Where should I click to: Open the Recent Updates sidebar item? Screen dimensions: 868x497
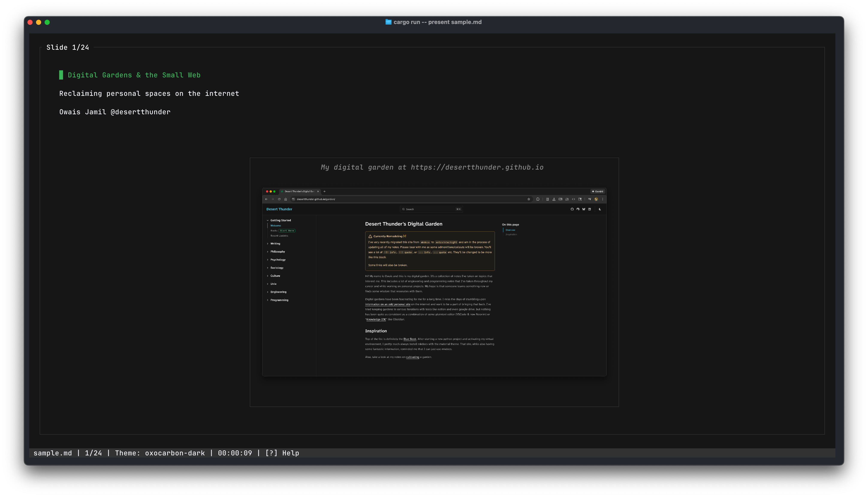coord(279,236)
